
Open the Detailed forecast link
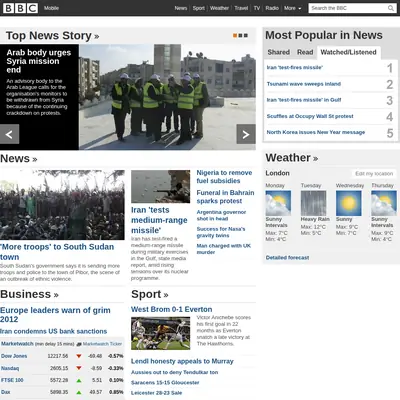click(287, 258)
